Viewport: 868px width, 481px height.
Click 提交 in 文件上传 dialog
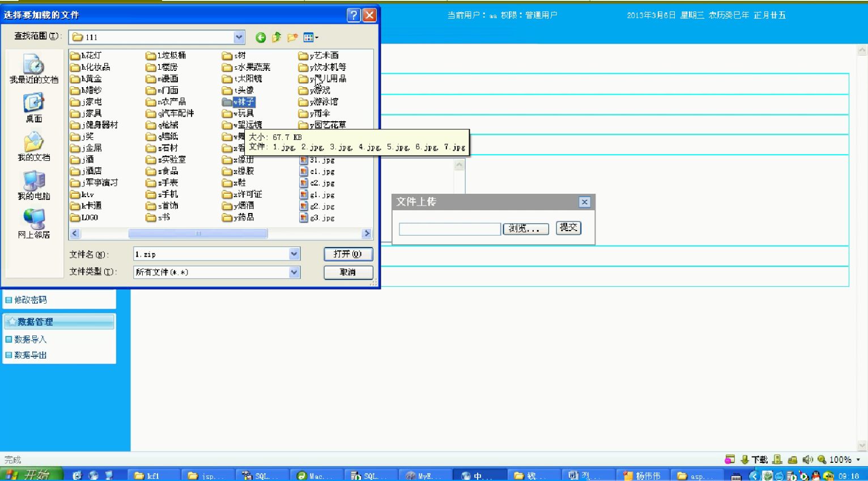tap(568, 228)
